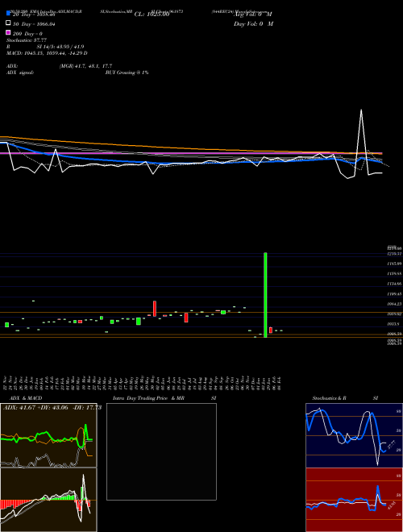Click the 'Stochastics & R' panel title

pyautogui.click(x=329, y=398)
